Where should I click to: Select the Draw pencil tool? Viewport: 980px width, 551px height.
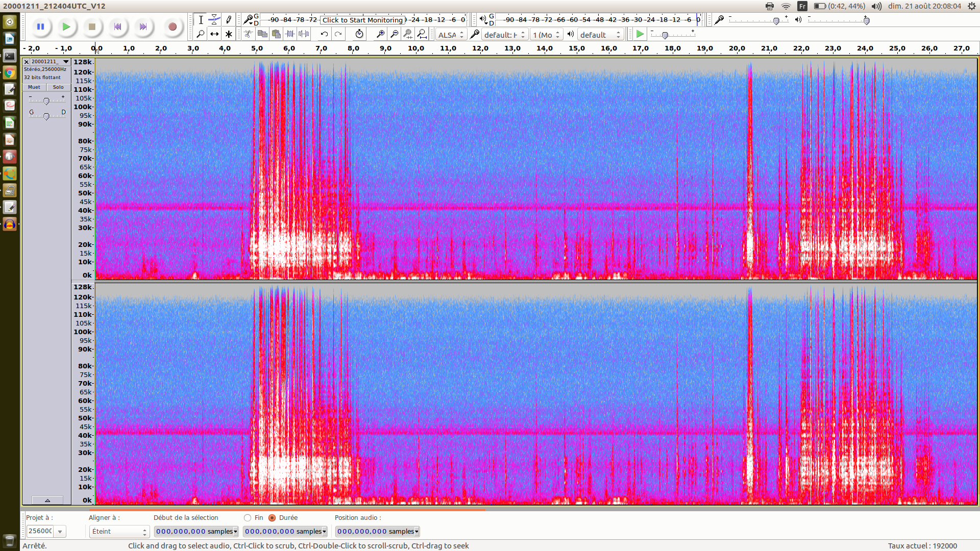pos(229,20)
